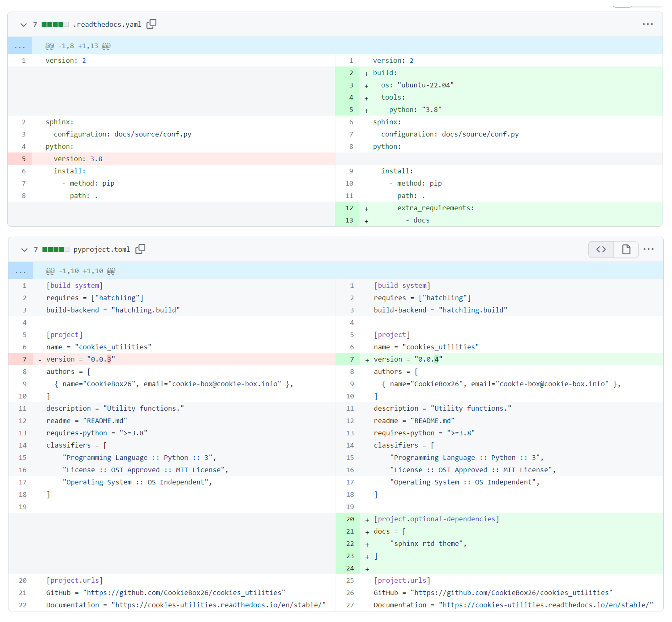Open more options for .readthedocs.yaml
Image resolution: width=672 pixels, height=622 pixels.
pyautogui.click(x=647, y=24)
